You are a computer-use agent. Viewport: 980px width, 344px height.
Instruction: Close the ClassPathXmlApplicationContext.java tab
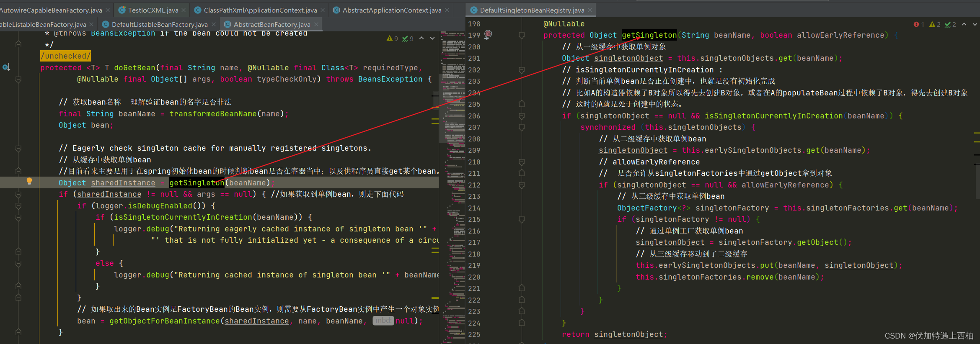click(323, 10)
